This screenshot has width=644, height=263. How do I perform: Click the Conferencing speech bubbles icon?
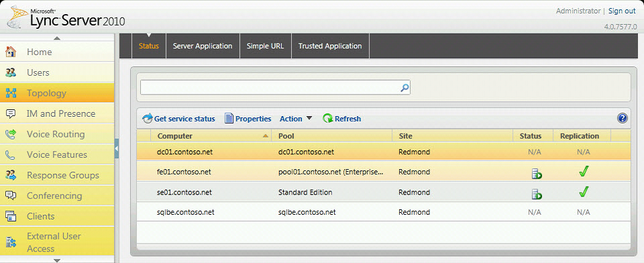(11, 196)
